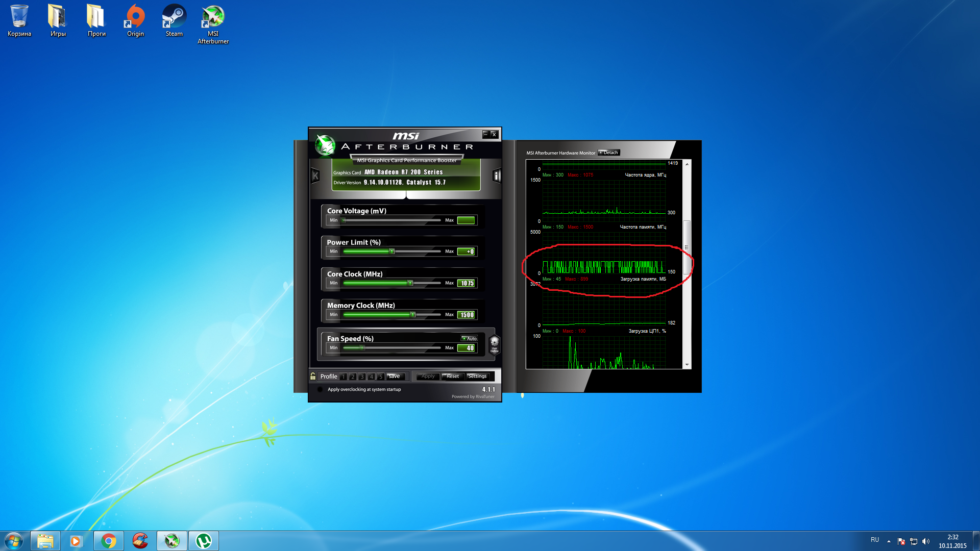980x551 pixels.
Task: Click the Detach button on Hardware Monitor
Action: tap(609, 153)
